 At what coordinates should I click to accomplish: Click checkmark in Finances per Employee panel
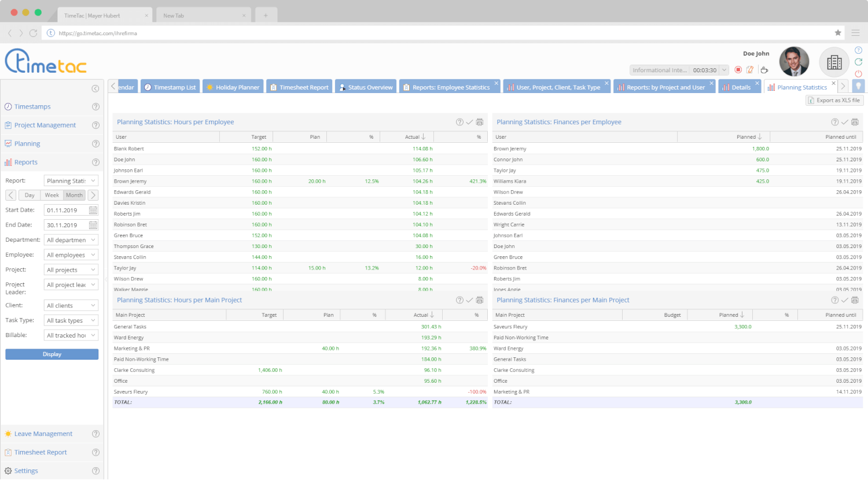[x=845, y=122]
